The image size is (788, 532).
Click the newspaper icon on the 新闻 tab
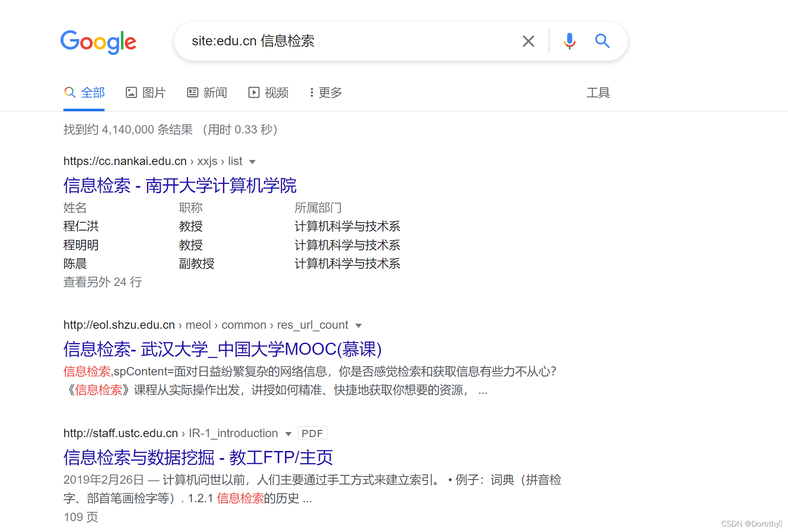[193, 92]
